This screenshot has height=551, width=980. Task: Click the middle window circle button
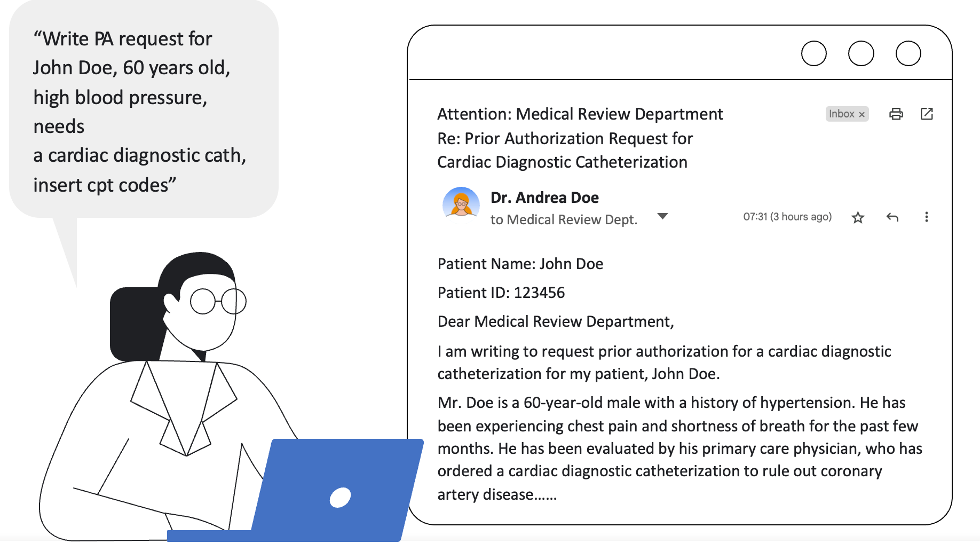tap(860, 53)
